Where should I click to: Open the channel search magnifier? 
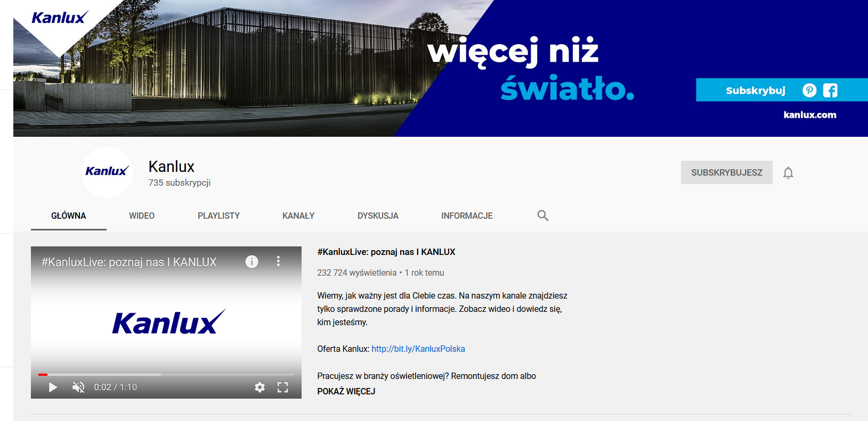click(x=542, y=216)
